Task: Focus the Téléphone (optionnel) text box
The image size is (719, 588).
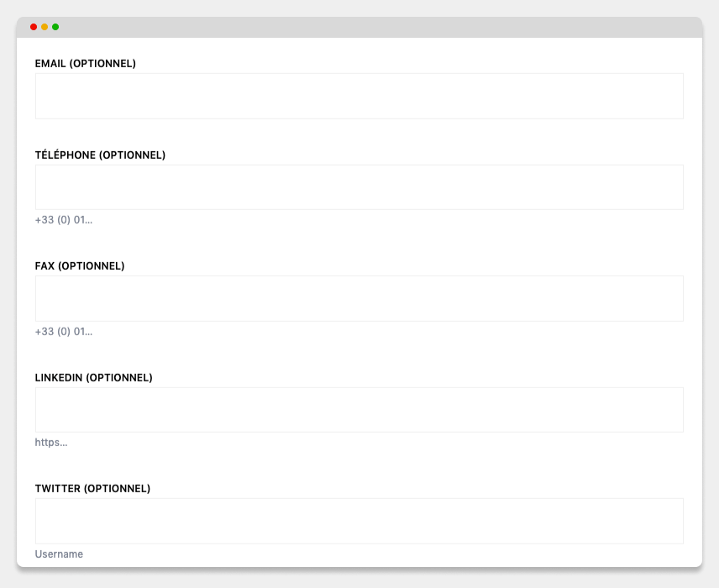Action: pos(359,187)
